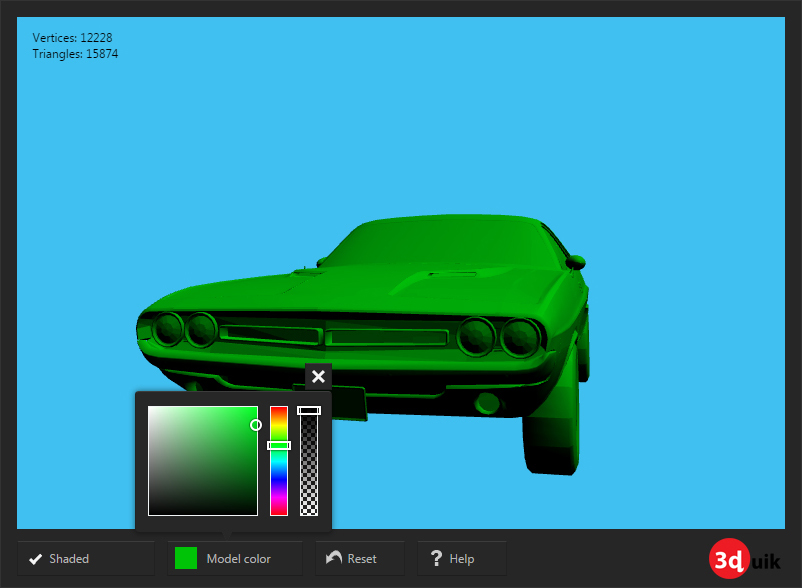
Task: Click the white selection ring in the gradient
Action: tap(256, 425)
